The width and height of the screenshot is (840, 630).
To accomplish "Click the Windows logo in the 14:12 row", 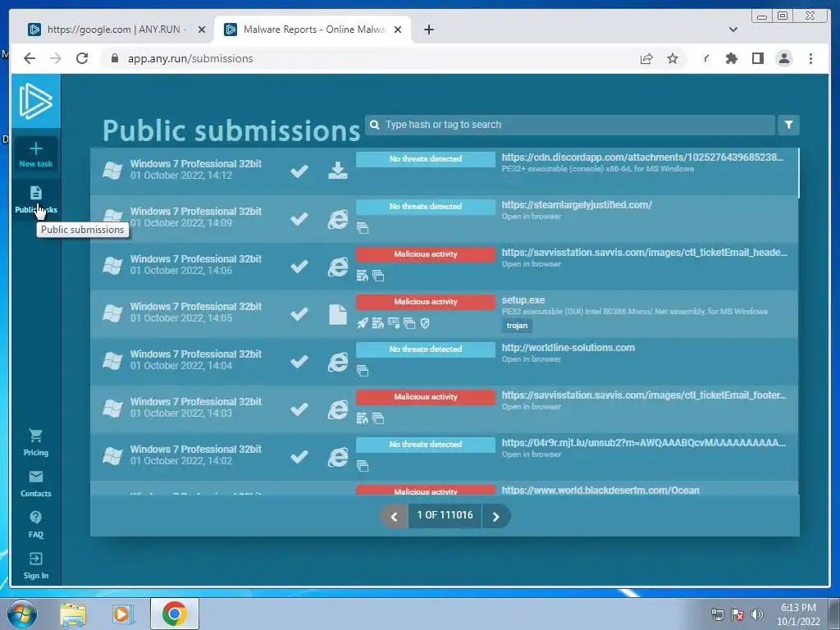I will 112,171.
